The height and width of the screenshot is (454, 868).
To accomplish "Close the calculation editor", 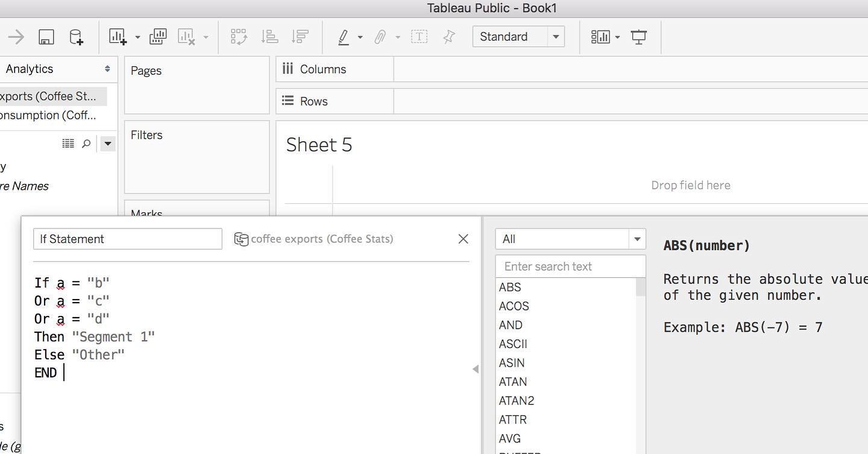I will (463, 239).
